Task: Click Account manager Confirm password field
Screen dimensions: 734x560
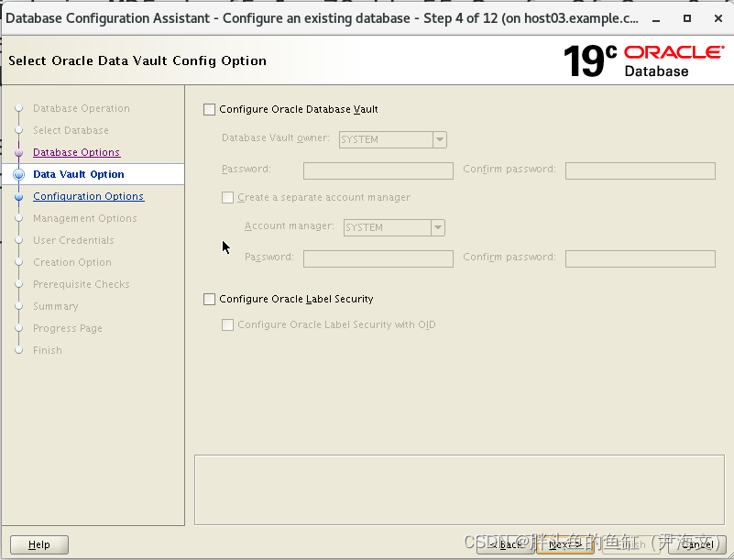Action: click(641, 259)
